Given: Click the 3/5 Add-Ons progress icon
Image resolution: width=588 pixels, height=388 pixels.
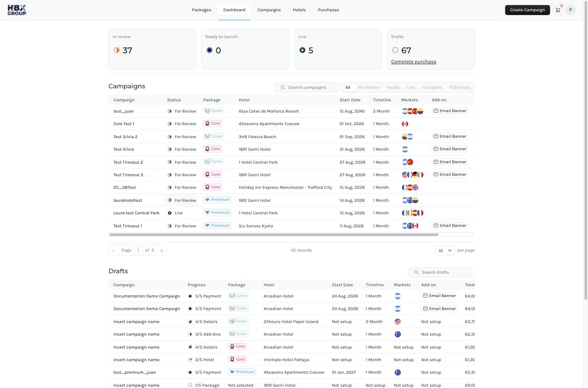Looking at the screenshot, I should 190,334.
